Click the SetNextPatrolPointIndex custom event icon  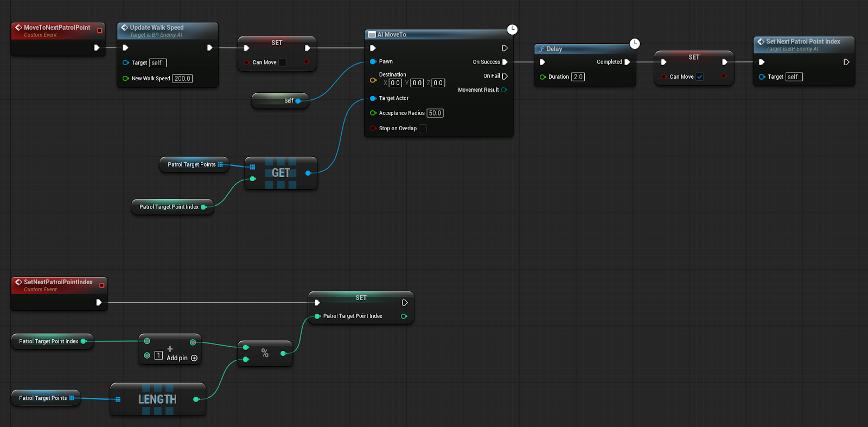tap(18, 282)
